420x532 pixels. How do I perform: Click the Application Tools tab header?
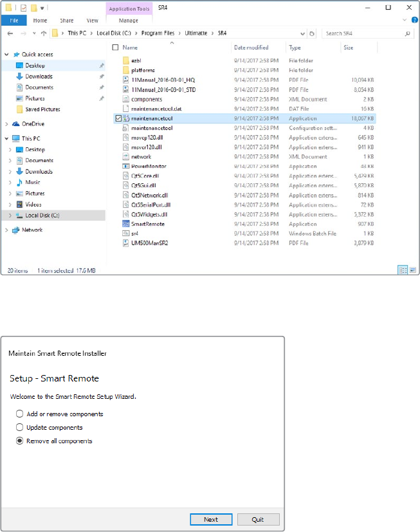click(129, 9)
